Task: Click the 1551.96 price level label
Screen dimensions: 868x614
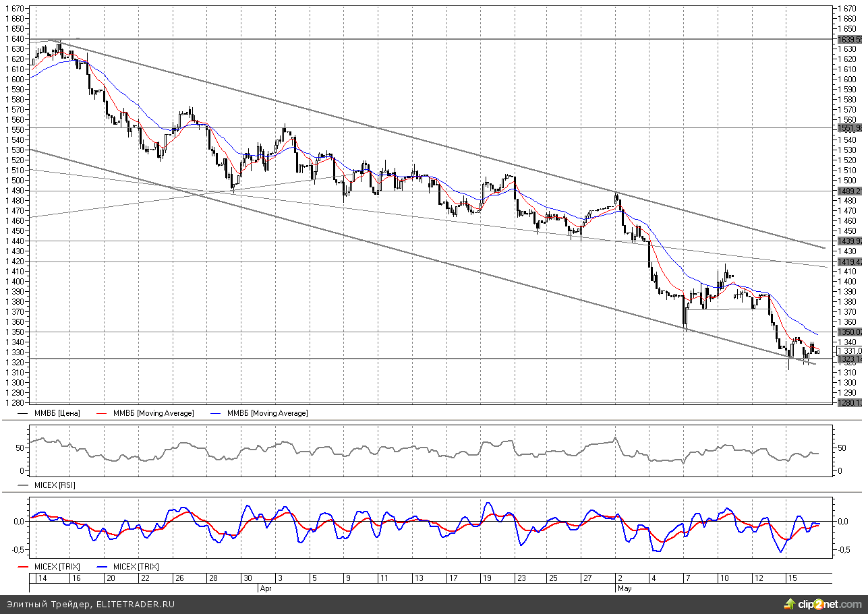Action: 849,128
